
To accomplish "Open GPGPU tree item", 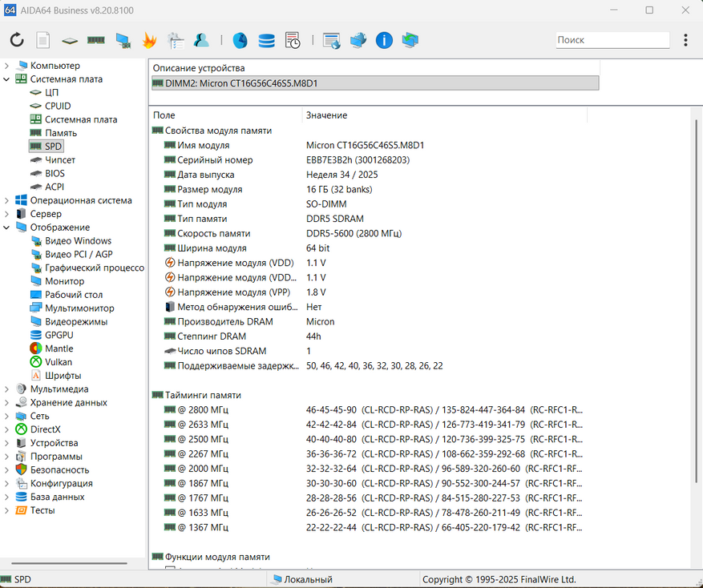I will tap(59, 335).
